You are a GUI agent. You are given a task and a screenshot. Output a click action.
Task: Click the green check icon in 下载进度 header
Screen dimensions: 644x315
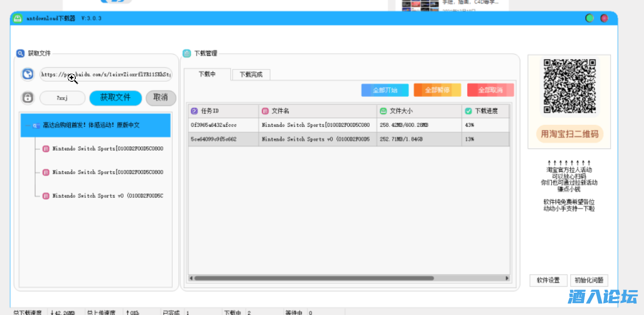click(469, 111)
